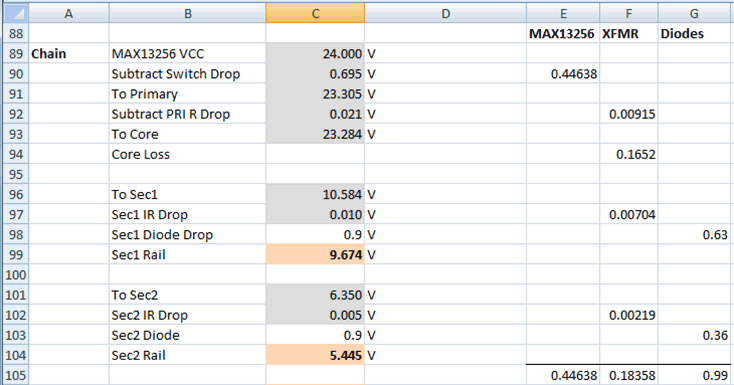Click the 'To Sec1' cell

[187, 194]
